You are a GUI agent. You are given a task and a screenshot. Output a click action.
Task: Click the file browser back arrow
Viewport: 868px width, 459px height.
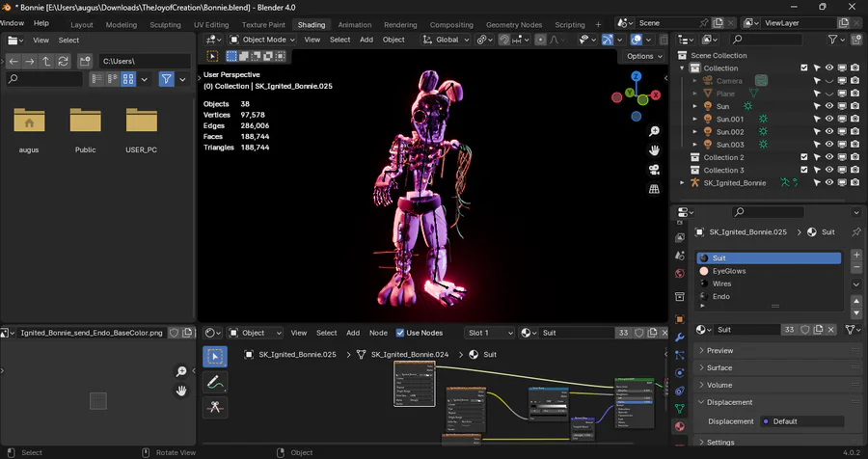14,62
